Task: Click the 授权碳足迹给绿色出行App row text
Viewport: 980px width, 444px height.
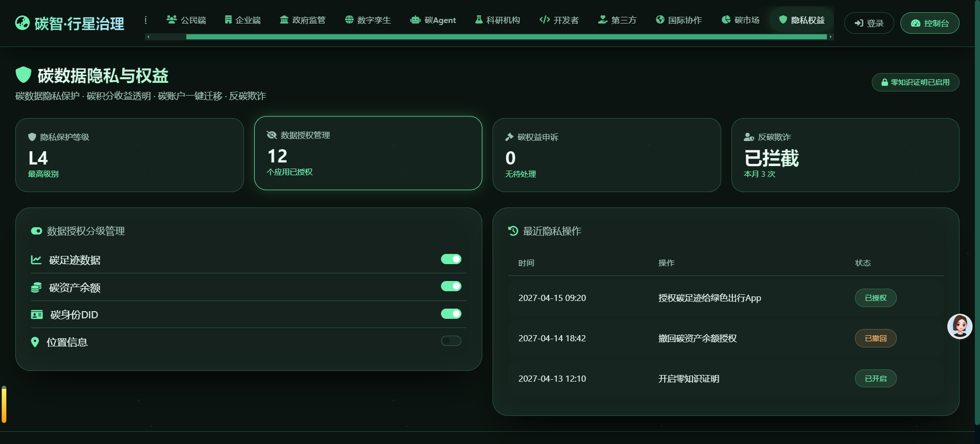Action: 709,298
